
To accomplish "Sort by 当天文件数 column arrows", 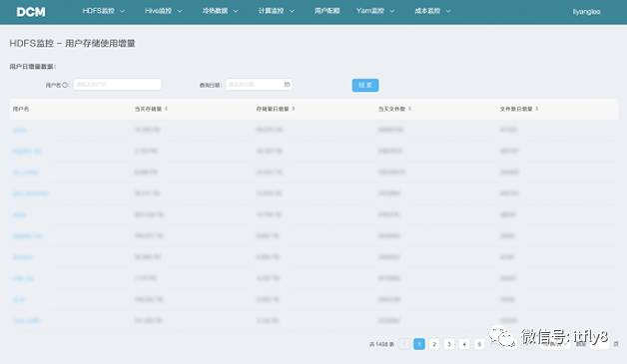I will [410, 109].
